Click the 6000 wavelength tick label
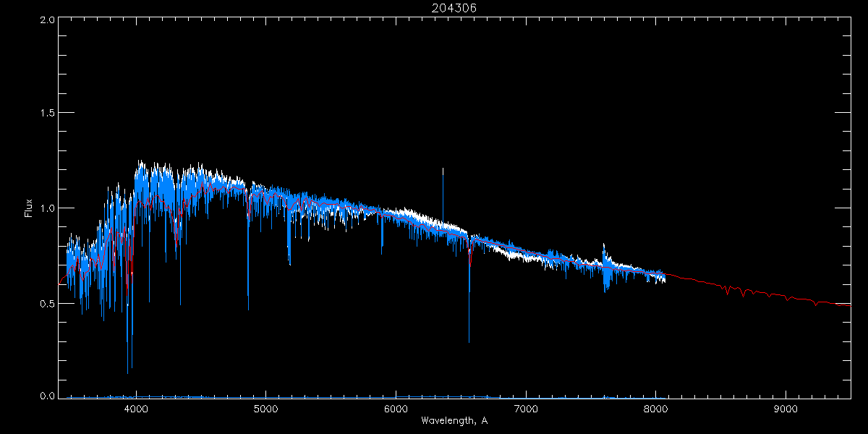This screenshot has width=868, height=434. tap(396, 408)
